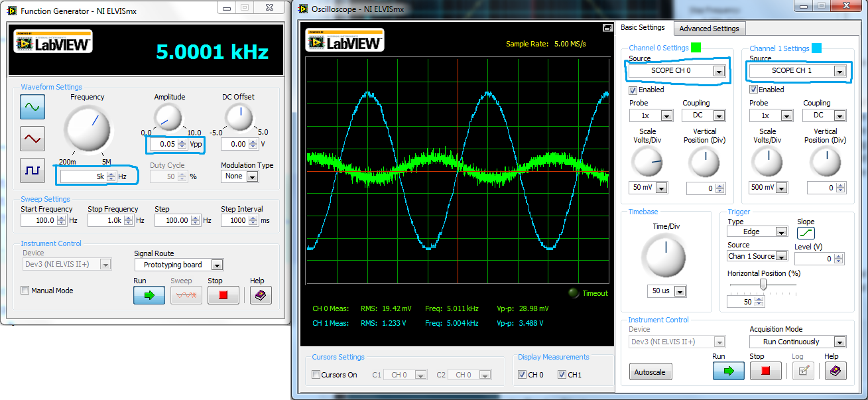Click the Amplitude knob

[168, 117]
